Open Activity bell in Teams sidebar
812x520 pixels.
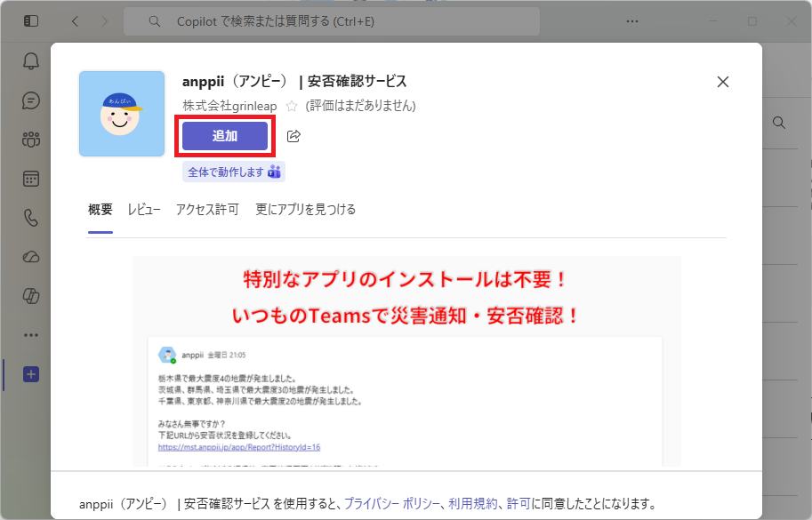31,61
